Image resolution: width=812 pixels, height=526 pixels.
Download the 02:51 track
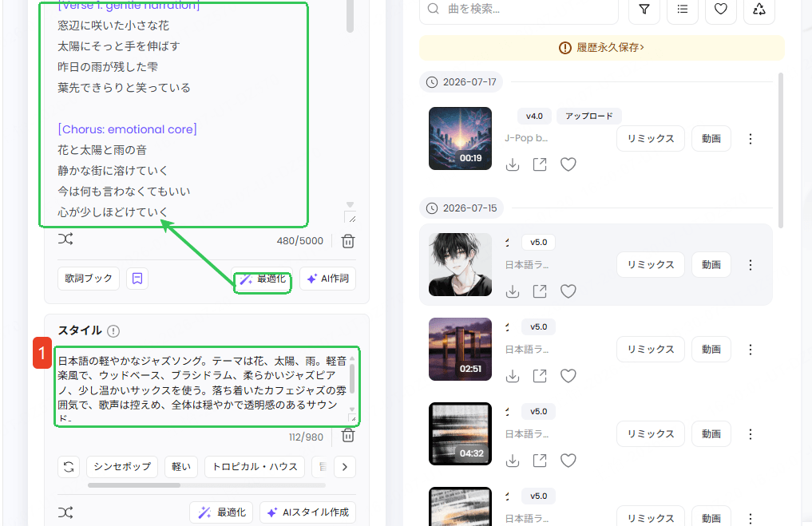(513, 376)
